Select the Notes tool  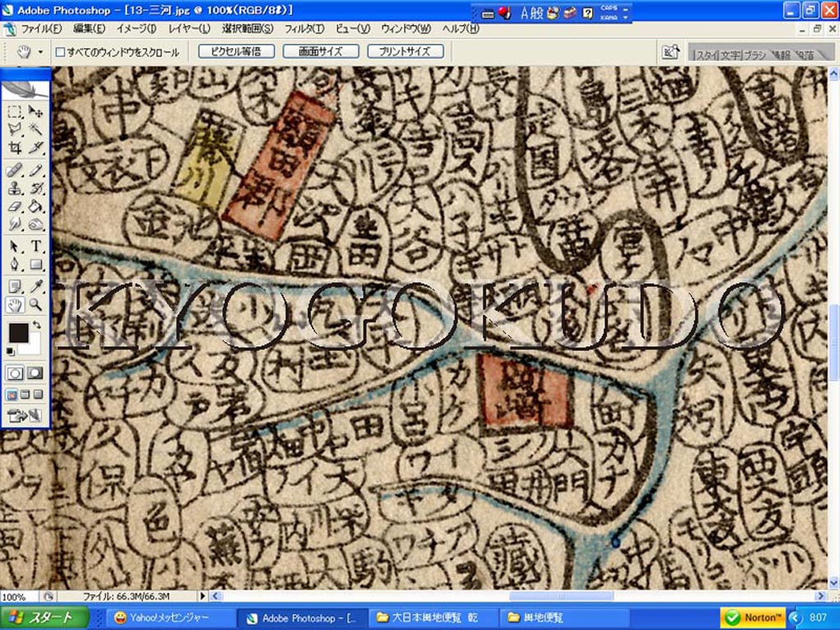[x=15, y=286]
